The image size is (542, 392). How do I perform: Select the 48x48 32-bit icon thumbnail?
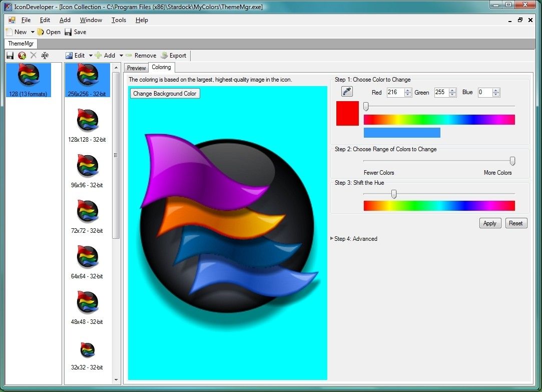coord(88,303)
